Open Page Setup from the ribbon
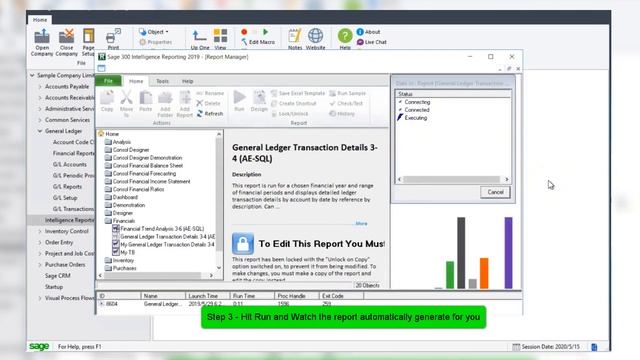640x360 pixels. [88, 42]
